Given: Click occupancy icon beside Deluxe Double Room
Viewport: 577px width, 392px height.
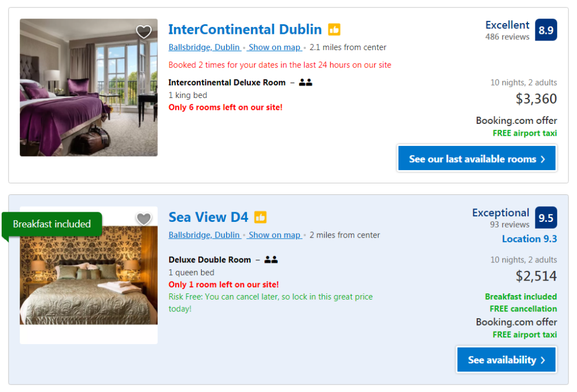Looking at the screenshot, I should point(271,260).
